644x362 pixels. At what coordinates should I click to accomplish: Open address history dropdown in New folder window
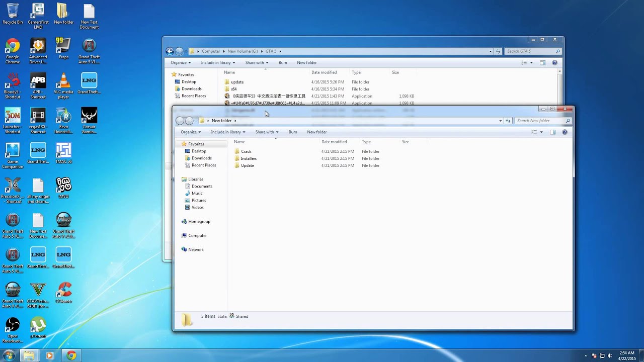(500, 121)
